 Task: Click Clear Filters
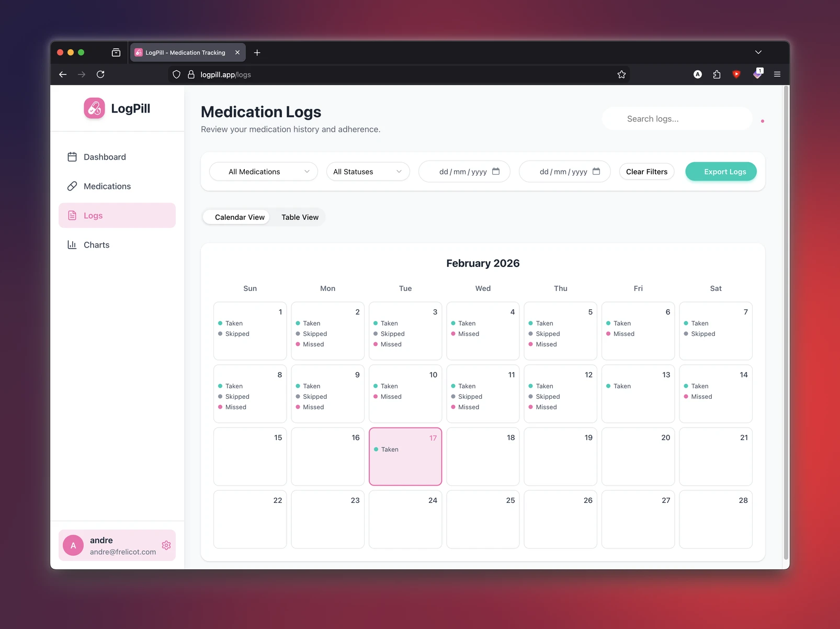[647, 172]
